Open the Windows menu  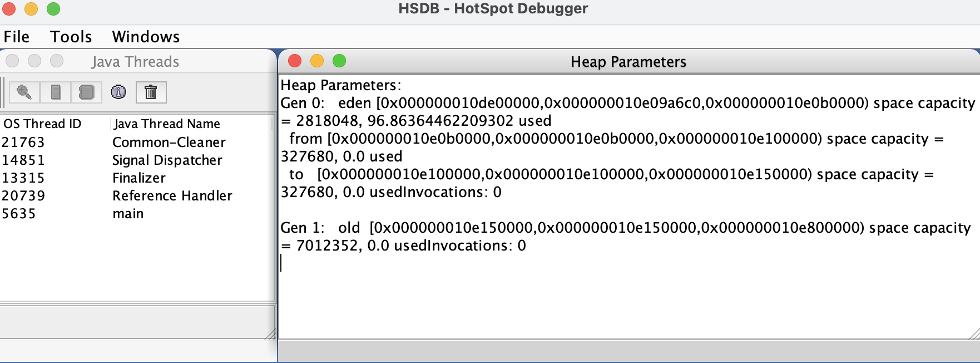[146, 37]
